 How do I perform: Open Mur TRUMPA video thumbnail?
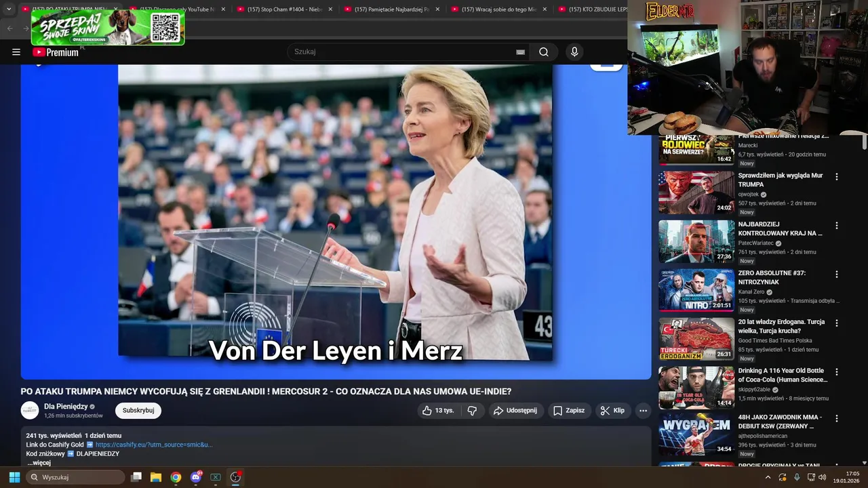(696, 192)
